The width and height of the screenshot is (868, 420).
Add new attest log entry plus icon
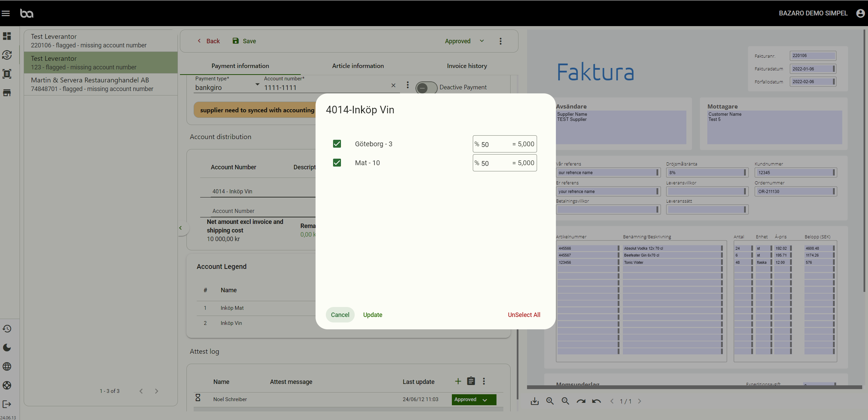(x=458, y=381)
